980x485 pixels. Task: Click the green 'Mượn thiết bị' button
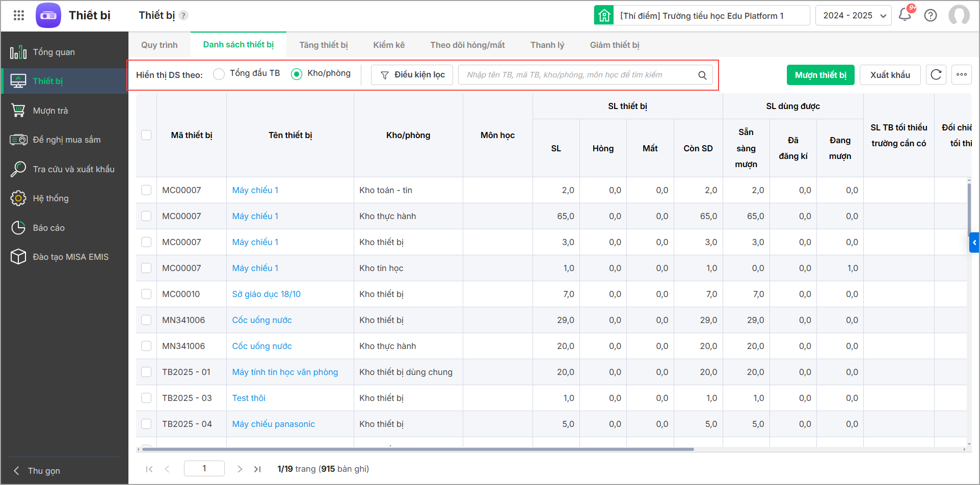click(x=820, y=75)
